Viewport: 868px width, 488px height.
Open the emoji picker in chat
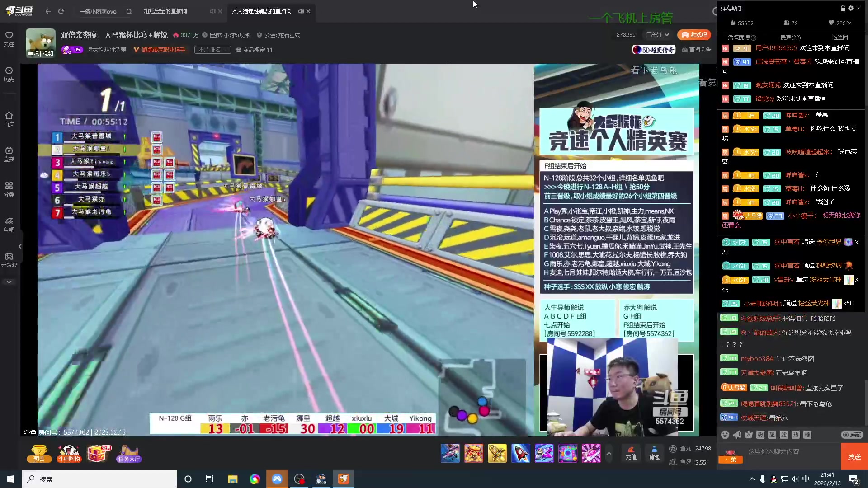pyautogui.click(x=725, y=435)
